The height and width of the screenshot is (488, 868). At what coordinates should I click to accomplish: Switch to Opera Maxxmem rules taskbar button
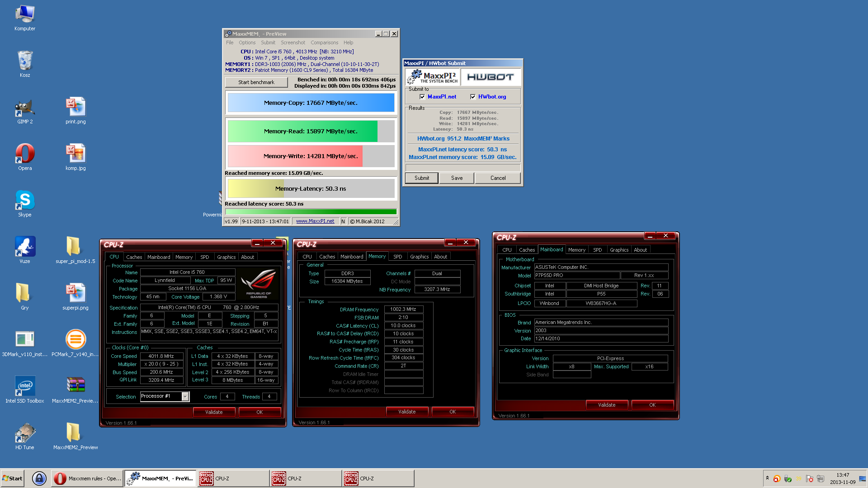pos(87,478)
